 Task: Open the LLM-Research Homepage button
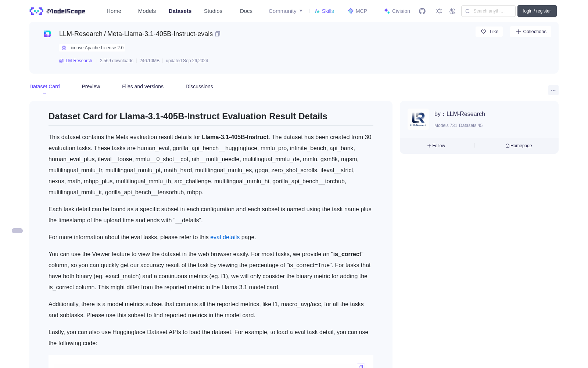click(x=519, y=146)
